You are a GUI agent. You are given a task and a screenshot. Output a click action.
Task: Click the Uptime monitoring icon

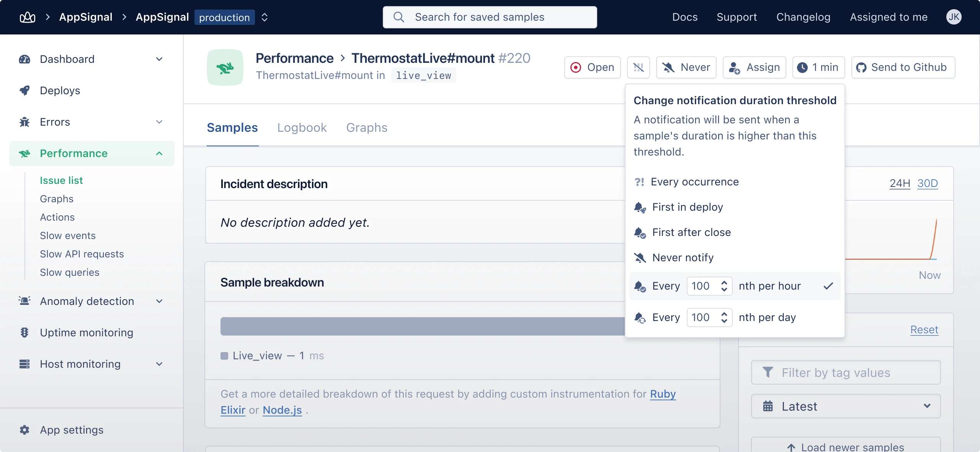pos(24,332)
